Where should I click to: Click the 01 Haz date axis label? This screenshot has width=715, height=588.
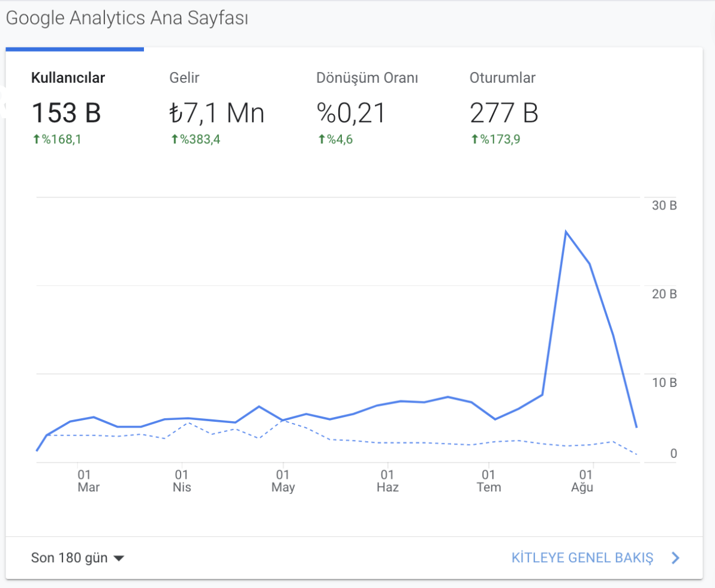(387, 481)
